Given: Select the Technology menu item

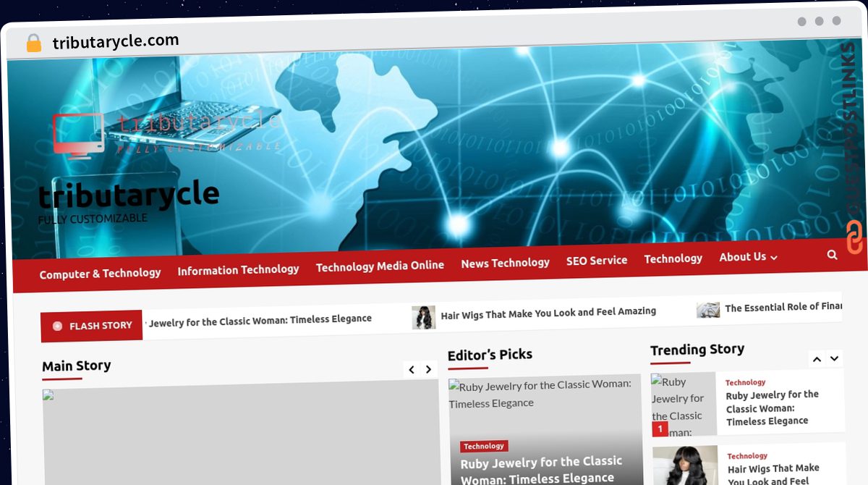Looking at the screenshot, I should pos(673,258).
